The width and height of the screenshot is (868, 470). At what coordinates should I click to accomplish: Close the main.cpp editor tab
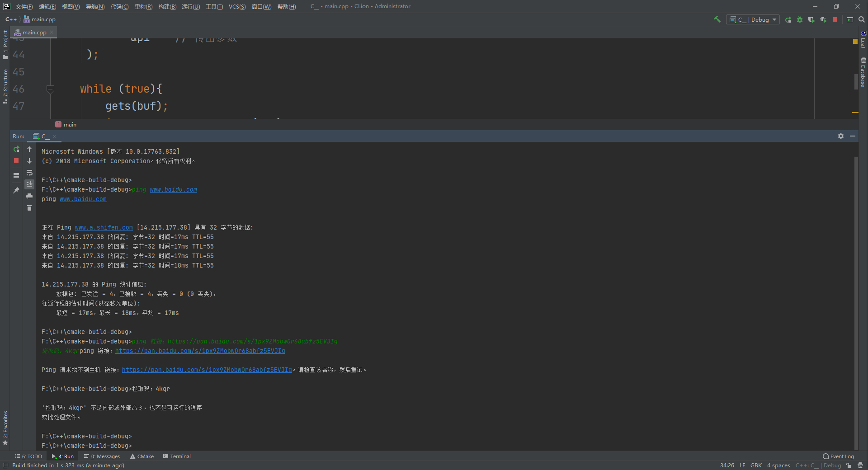point(52,32)
